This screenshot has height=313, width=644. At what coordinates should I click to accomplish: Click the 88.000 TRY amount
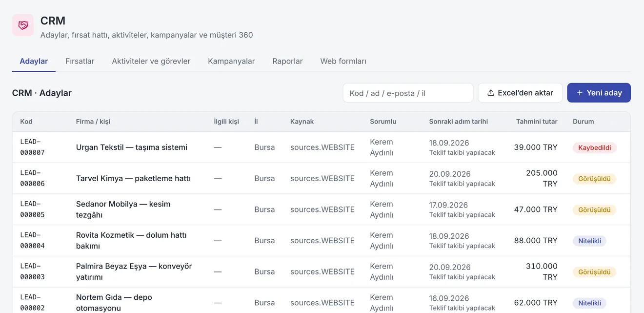[x=536, y=241]
